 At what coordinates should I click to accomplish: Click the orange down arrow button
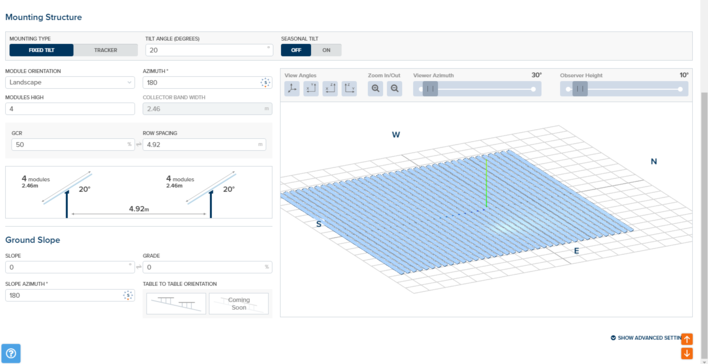pos(687,353)
